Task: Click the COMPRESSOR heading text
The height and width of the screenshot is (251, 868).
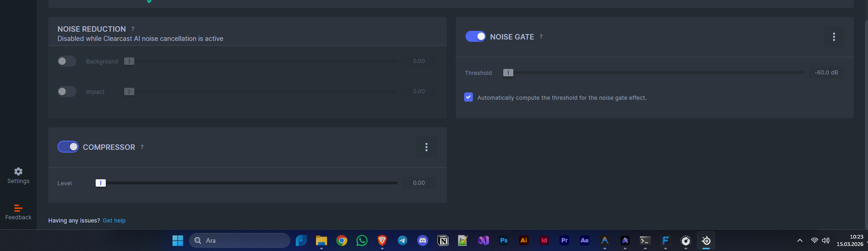Action: (x=109, y=147)
